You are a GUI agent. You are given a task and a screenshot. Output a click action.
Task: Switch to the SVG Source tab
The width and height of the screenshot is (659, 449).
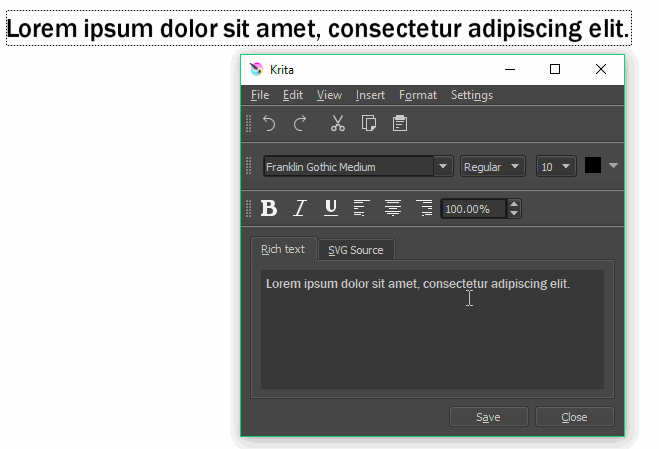tap(356, 250)
